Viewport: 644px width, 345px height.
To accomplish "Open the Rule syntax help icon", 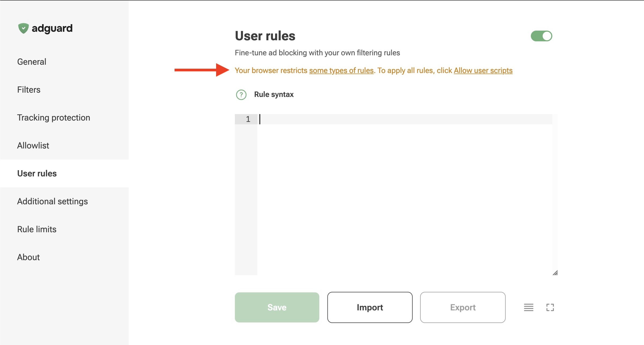I will tap(241, 95).
